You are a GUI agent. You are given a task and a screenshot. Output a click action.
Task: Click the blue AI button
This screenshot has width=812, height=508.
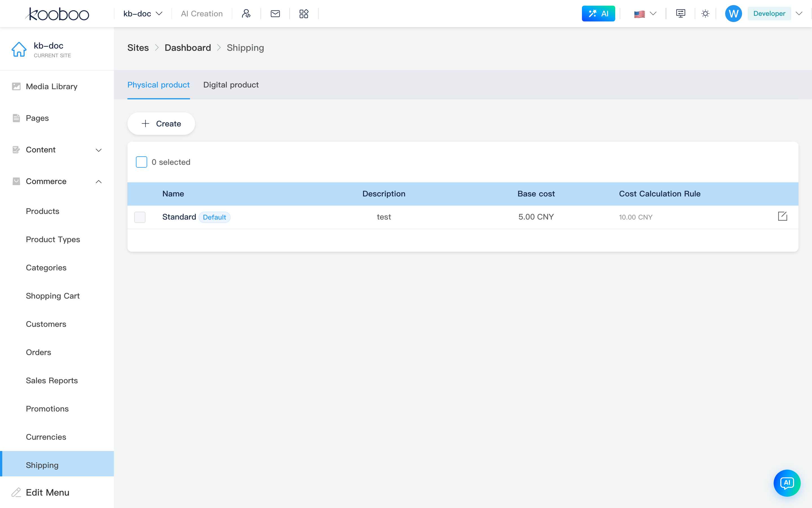[598, 14]
